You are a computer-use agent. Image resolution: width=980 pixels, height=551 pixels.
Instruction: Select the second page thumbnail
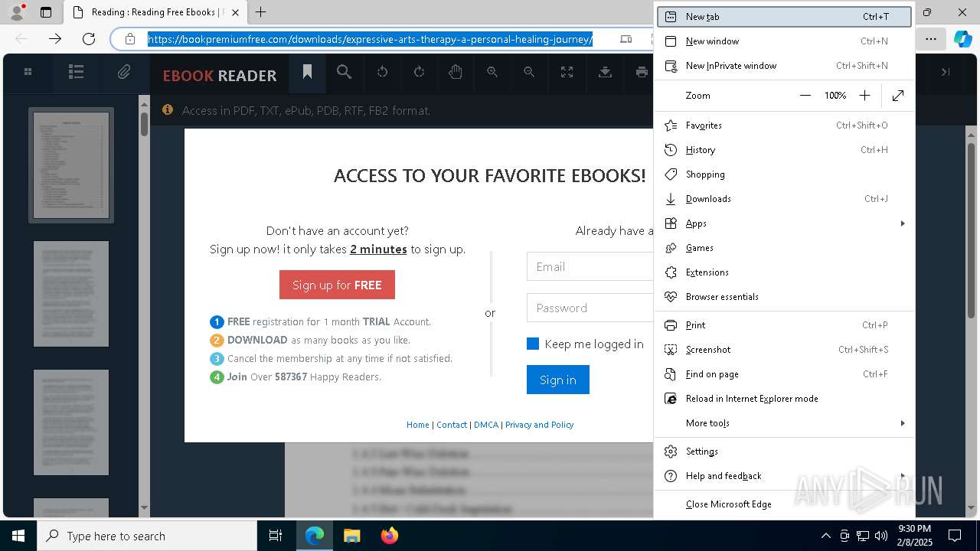[x=71, y=294]
